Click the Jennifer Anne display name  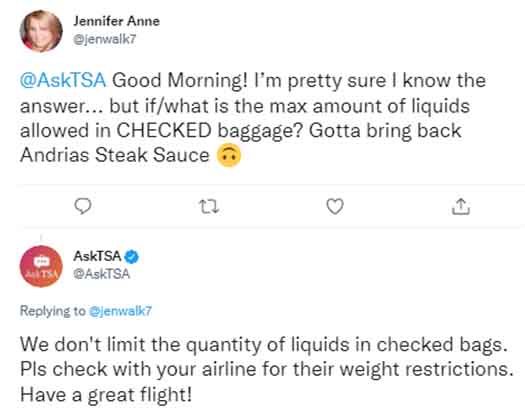tap(117, 21)
